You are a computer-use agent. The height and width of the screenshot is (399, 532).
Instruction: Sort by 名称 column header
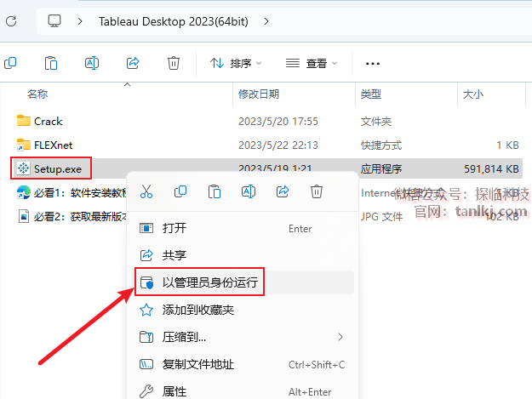(37, 94)
